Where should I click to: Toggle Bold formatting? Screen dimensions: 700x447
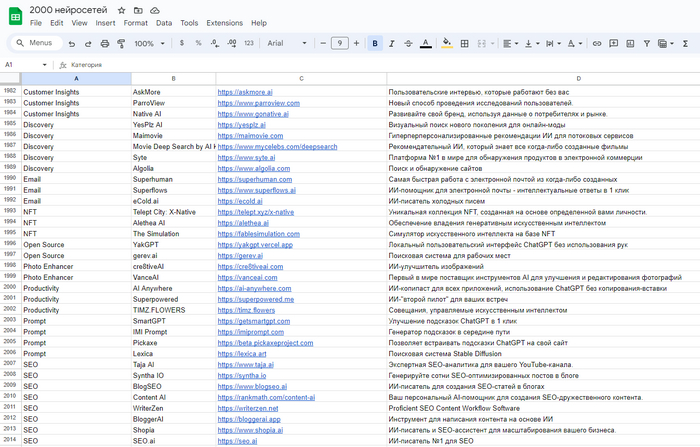375,44
